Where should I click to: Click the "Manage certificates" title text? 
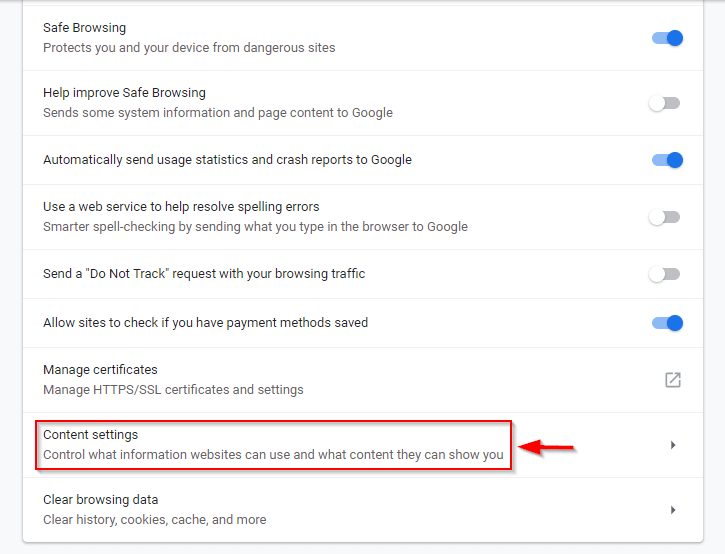point(100,370)
